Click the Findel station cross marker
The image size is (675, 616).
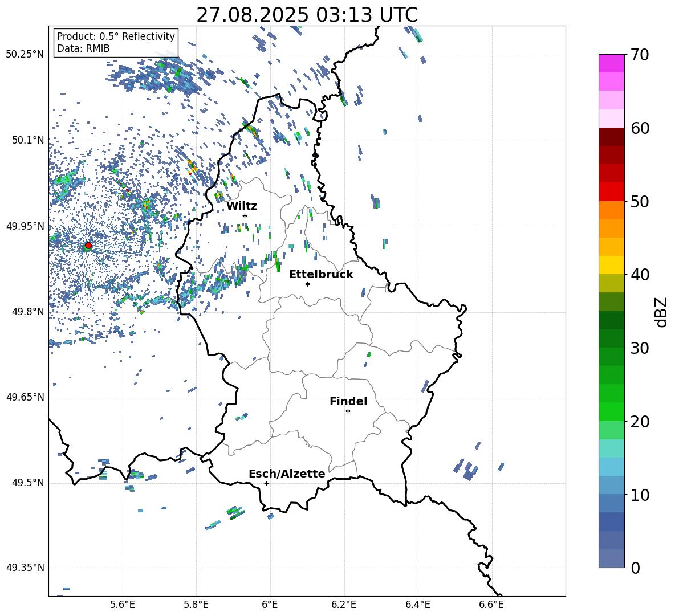pos(348,411)
